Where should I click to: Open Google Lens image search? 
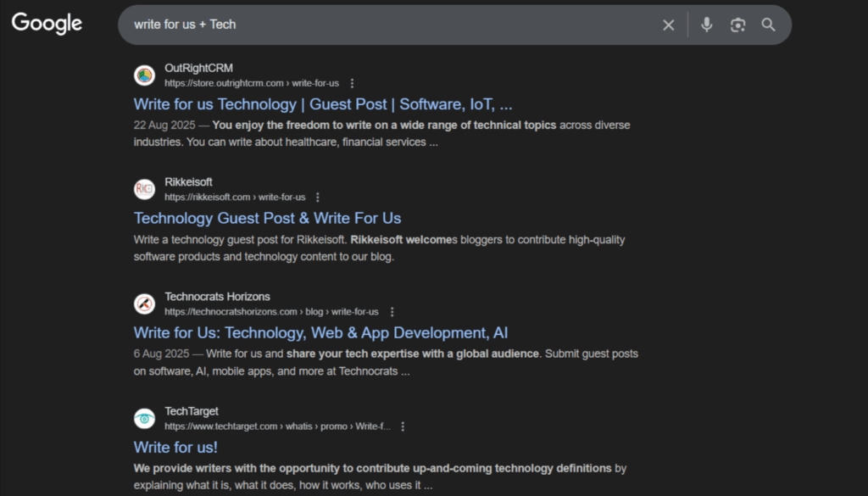(x=737, y=25)
